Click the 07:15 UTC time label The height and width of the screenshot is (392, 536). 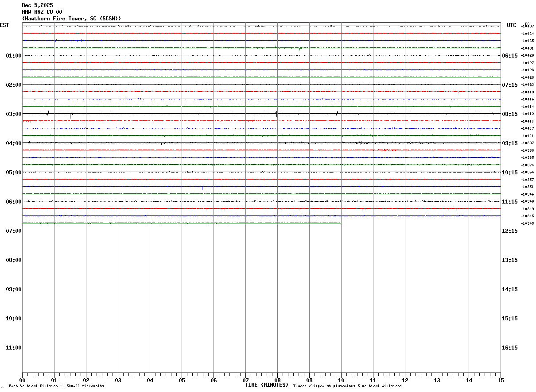click(510, 85)
